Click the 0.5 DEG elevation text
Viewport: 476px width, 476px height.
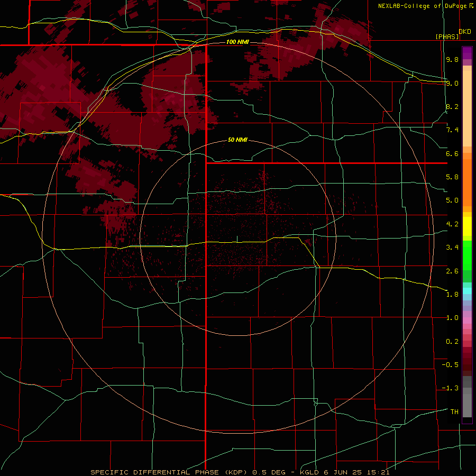point(269,472)
